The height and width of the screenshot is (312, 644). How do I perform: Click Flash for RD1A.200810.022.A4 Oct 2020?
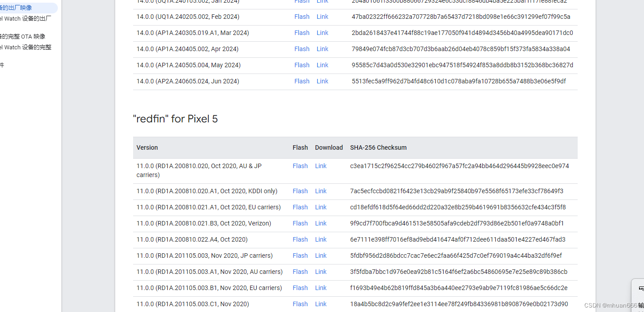300,239
